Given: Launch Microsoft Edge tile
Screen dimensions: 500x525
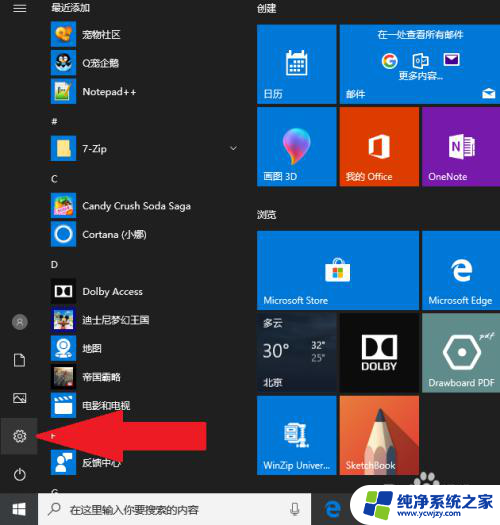Looking at the screenshot, I should (461, 270).
